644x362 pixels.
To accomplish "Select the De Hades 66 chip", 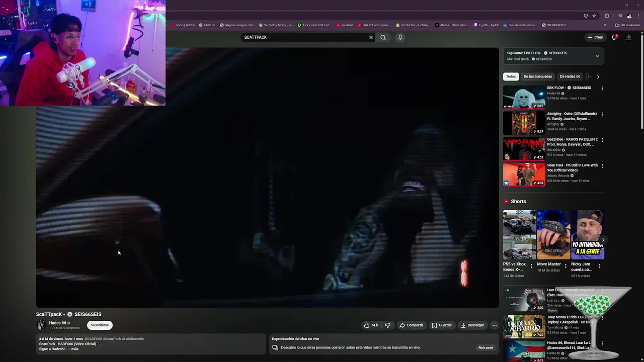I will [x=570, y=76].
